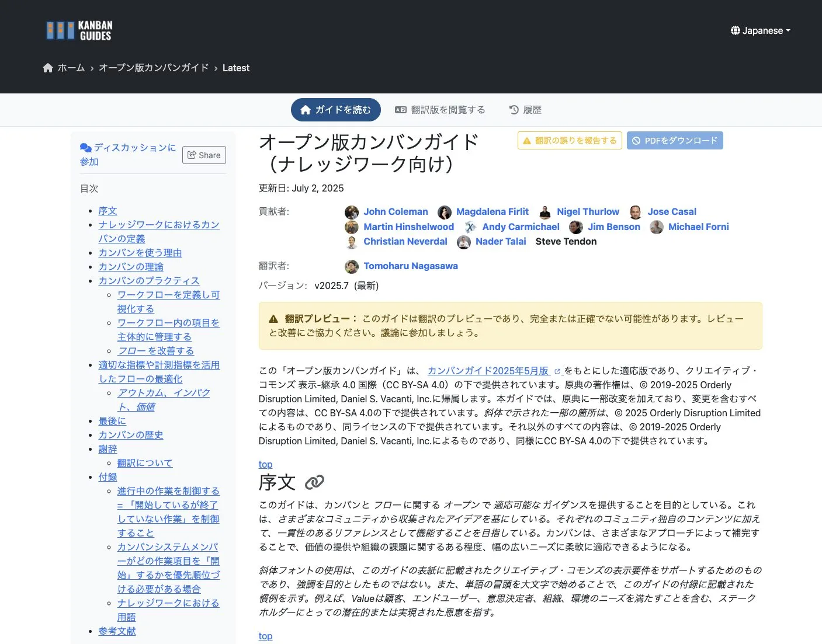
Task: Jump to 謝辞 section
Action: coord(107,449)
